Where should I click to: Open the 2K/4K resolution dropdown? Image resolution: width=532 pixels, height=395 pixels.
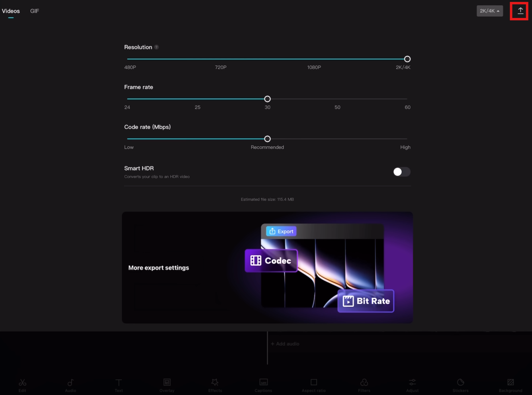pos(489,11)
